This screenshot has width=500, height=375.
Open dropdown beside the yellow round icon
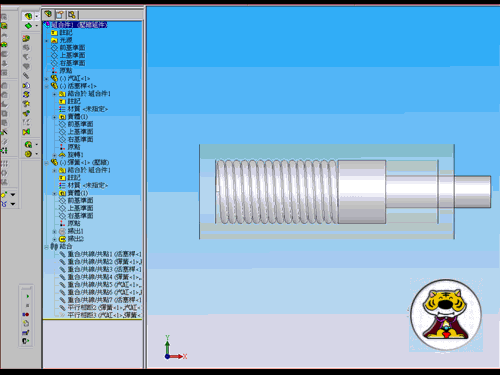[x=37, y=154]
